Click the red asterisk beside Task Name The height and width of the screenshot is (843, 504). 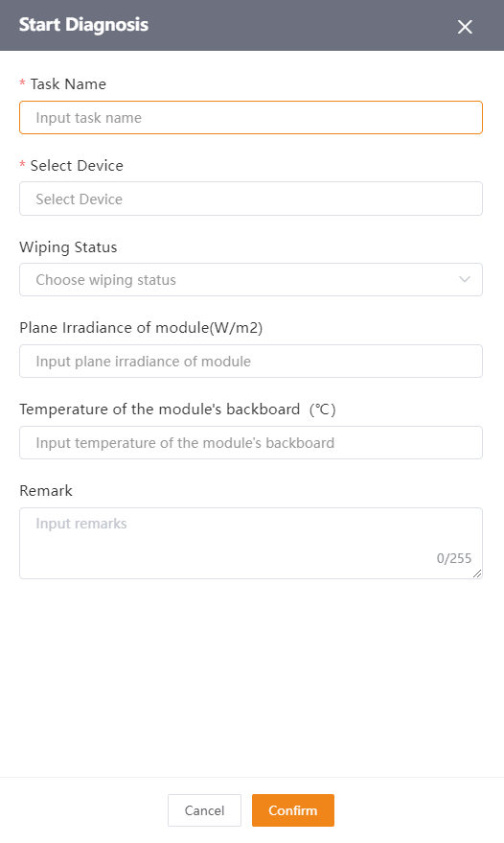point(23,82)
